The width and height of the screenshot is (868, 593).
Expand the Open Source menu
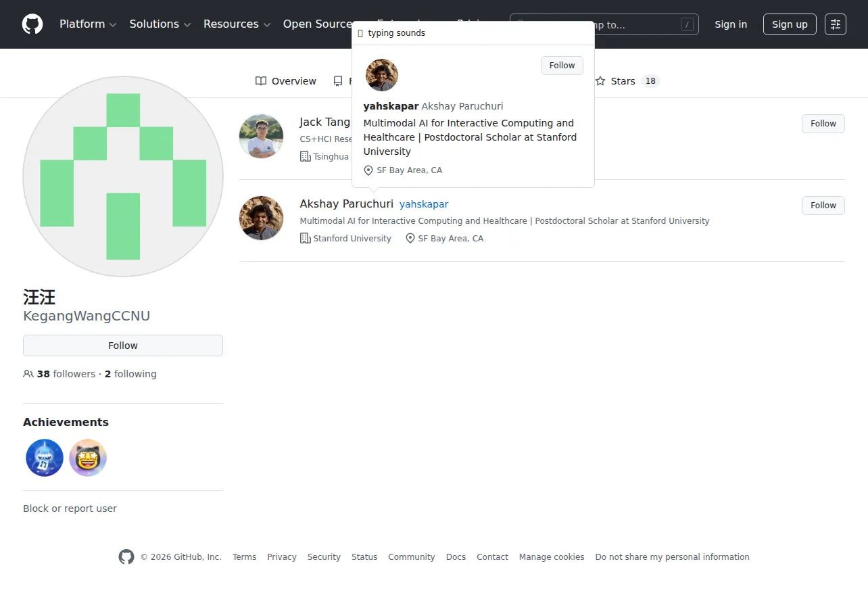tap(316, 24)
